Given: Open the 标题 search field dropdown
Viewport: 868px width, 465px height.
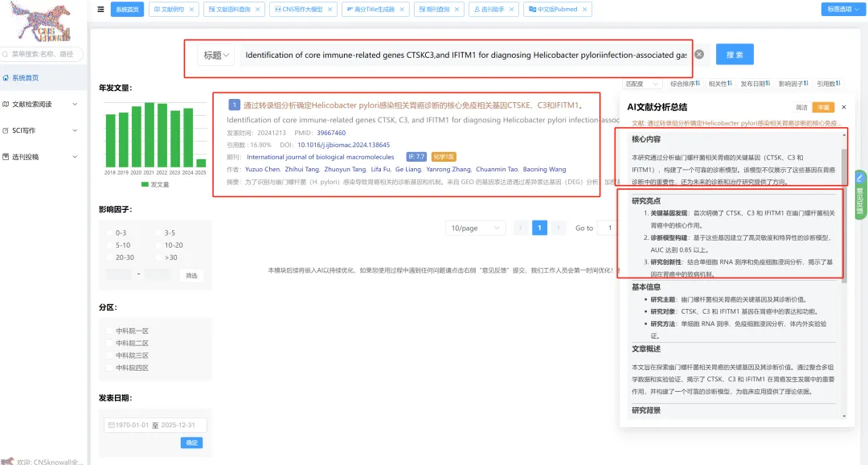Looking at the screenshot, I should pyautogui.click(x=216, y=55).
